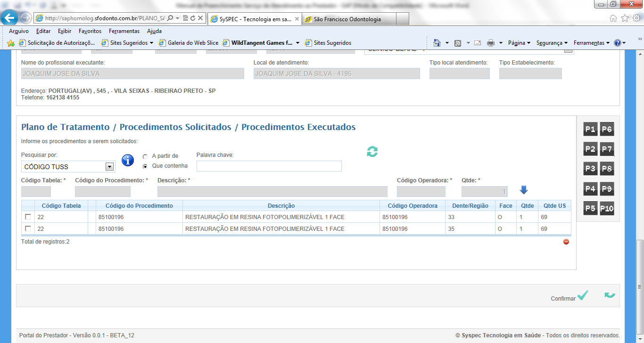Open Solicitação de Autorização favorite link
The width and height of the screenshot is (644, 343).
[x=57, y=43]
